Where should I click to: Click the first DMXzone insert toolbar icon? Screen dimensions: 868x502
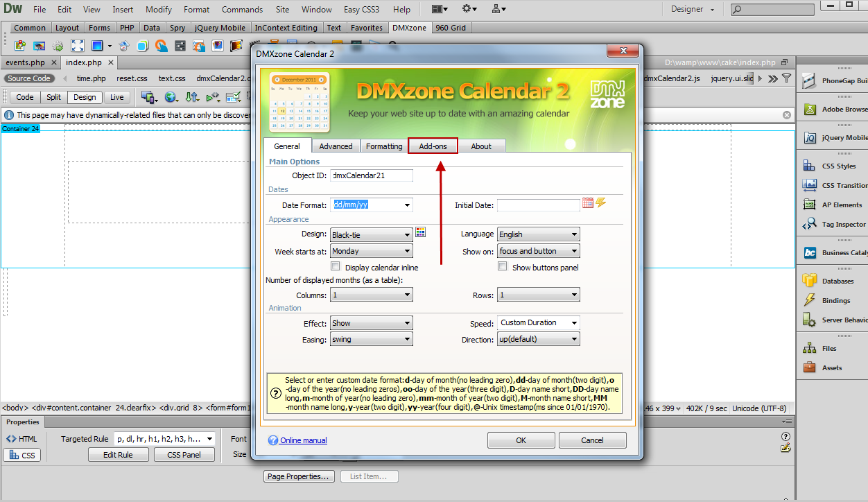[x=20, y=46]
